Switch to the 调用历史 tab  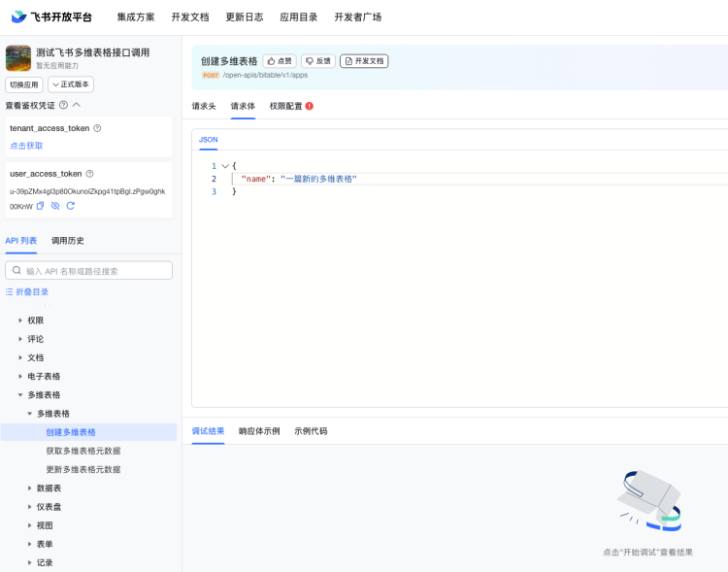(68, 240)
